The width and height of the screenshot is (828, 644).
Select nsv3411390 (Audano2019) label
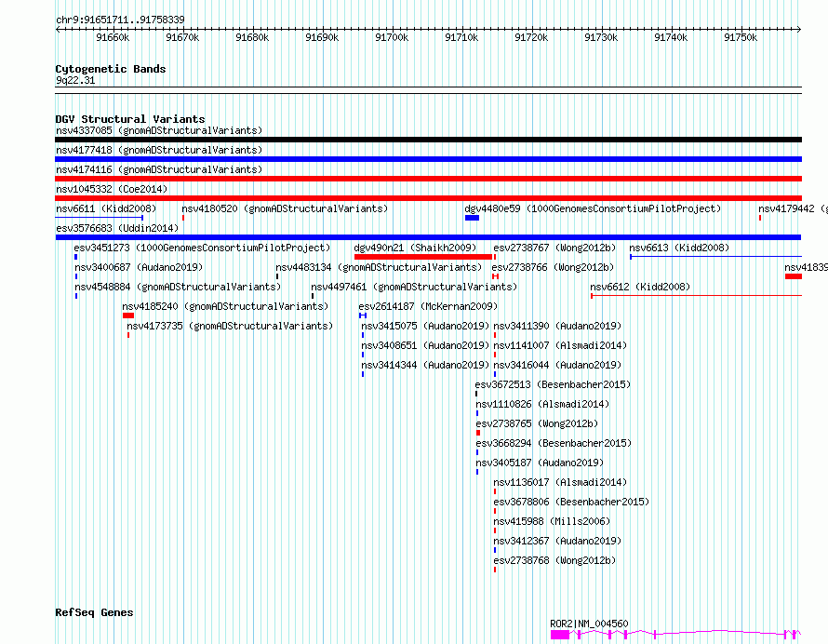coord(557,326)
